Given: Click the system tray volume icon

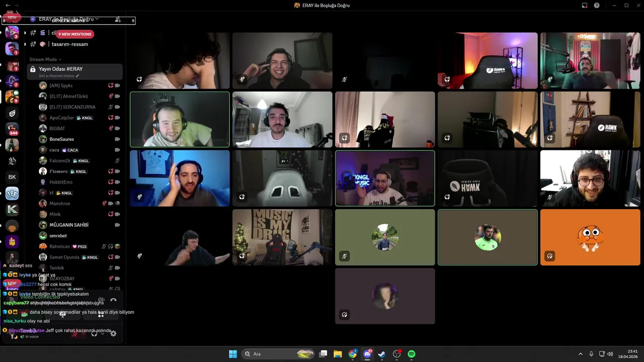Looking at the screenshot, I should coord(610,354).
